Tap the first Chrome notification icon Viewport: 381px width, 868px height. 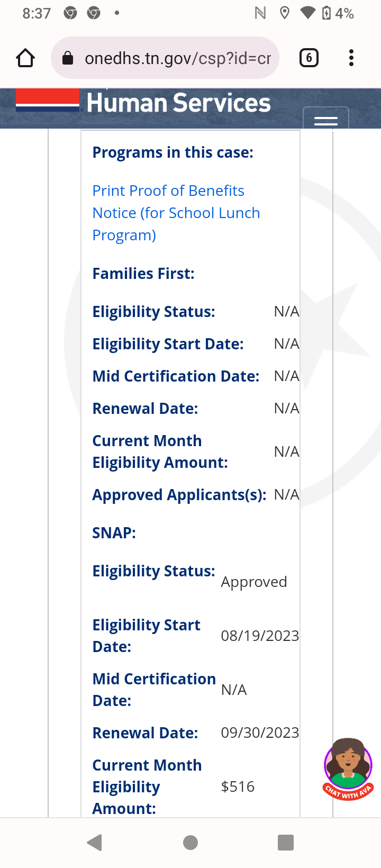pos(70,13)
